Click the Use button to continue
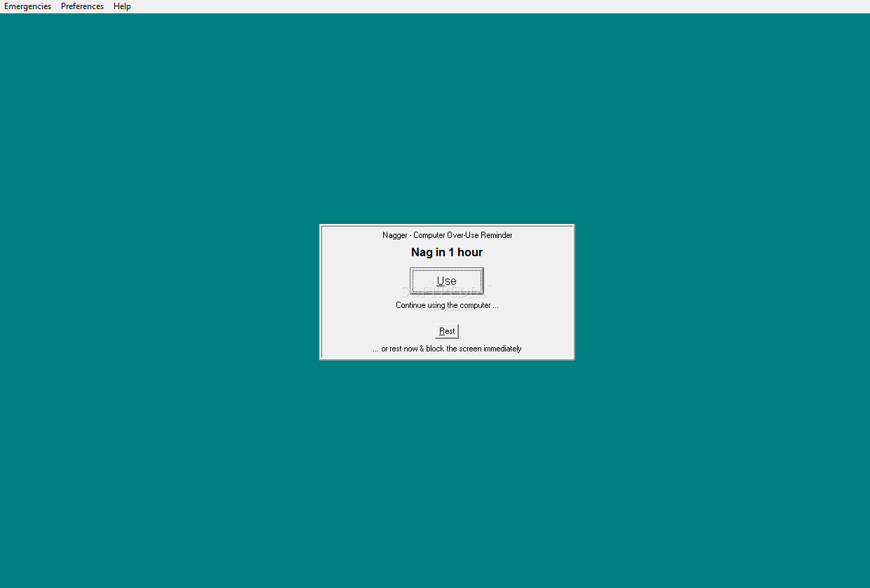 point(447,281)
